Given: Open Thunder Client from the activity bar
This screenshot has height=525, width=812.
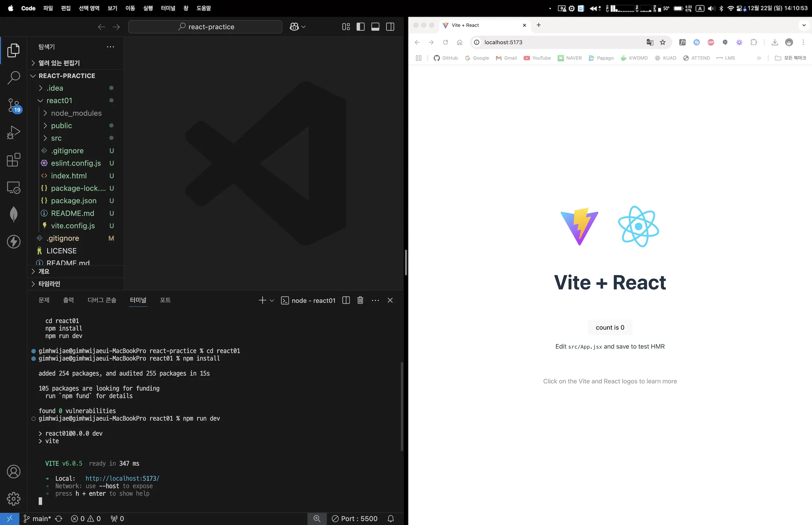Looking at the screenshot, I should tap(14, 242).
